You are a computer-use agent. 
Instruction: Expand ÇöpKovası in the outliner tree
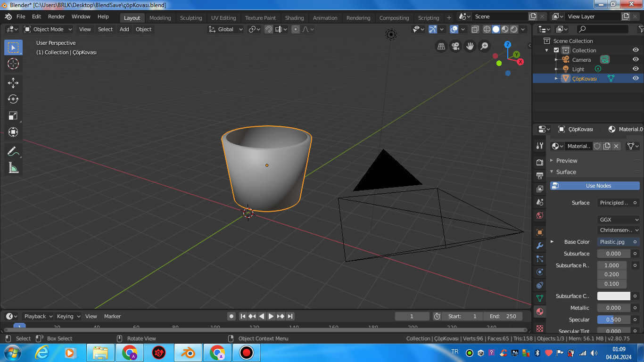(556, 79)
